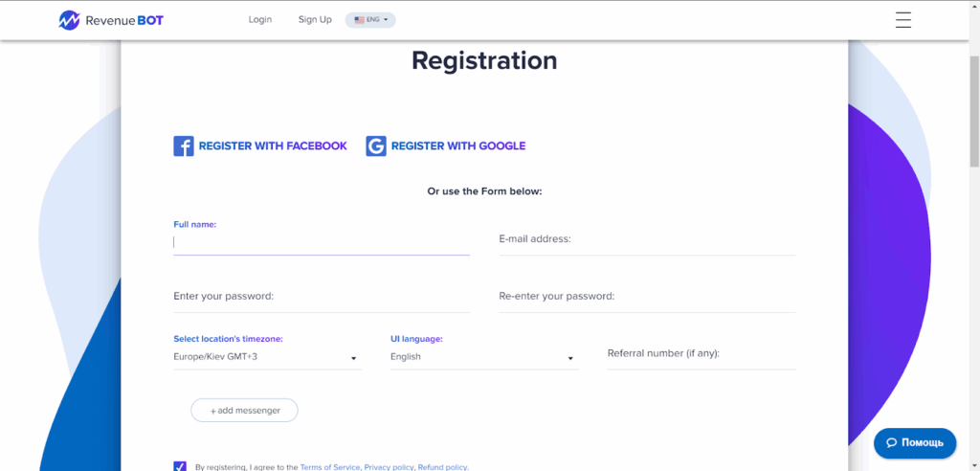
Task: Focus the Full name field
Action: click(321, 242)
